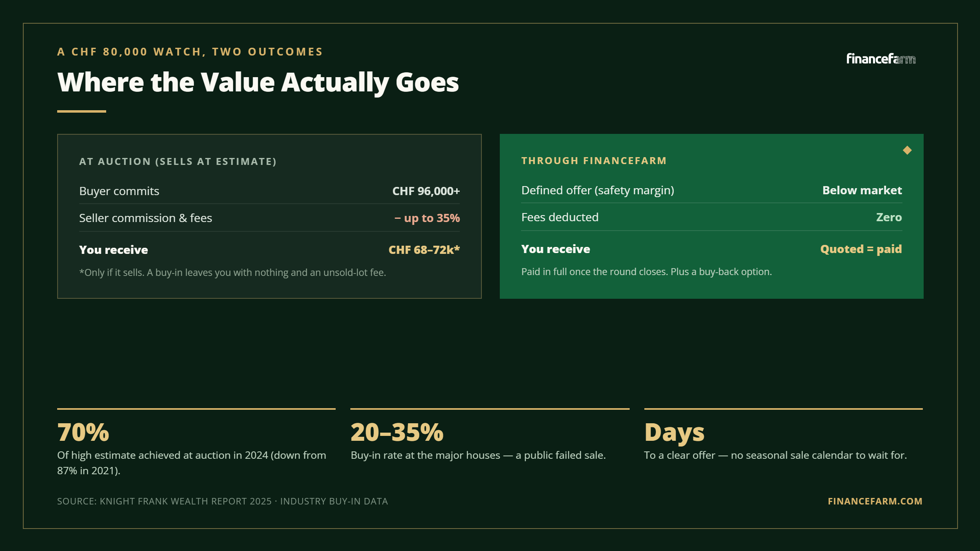Click the buy-back option note
980x551 pixels.
646,272
